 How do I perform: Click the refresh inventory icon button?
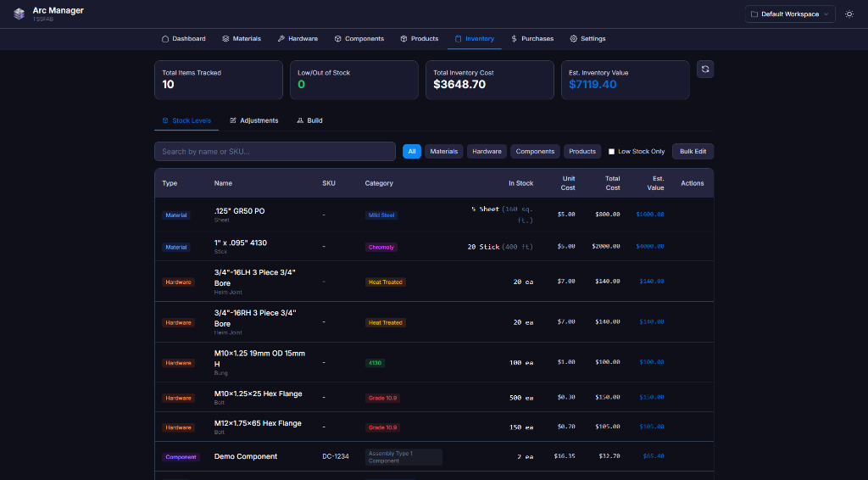point(704,70)
